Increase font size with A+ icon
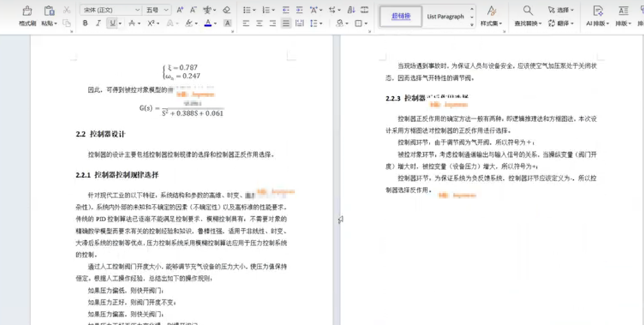This screenshot has width=644, height=325. tap(180, 10)
